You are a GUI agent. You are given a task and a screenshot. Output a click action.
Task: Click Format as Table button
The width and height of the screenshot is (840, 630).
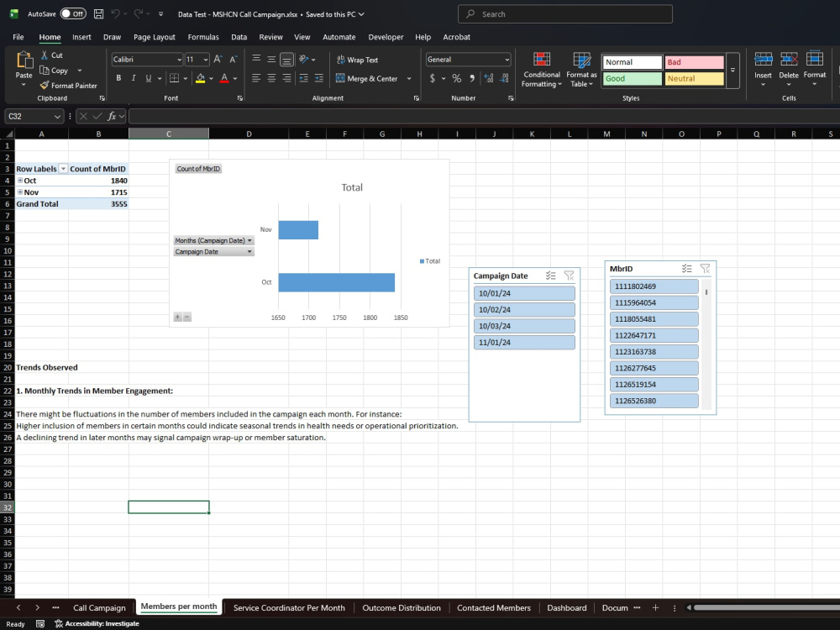pyautogui.click(x=581, y=70)
